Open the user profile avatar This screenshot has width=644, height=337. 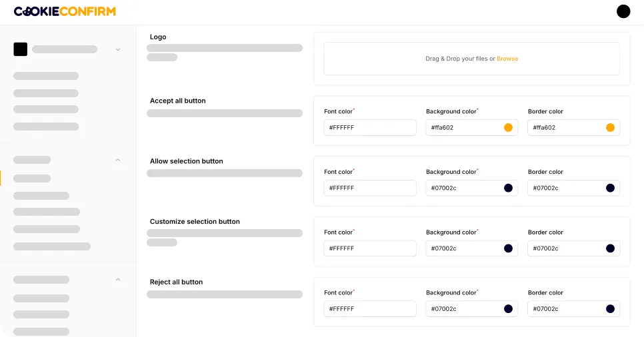click(x=623, y=11)
